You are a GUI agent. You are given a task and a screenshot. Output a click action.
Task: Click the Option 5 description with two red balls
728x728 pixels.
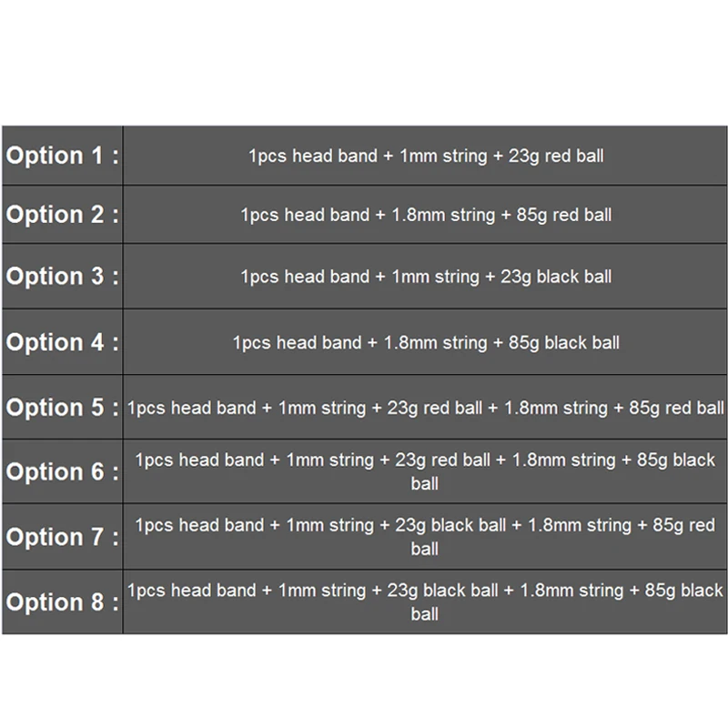click(x=426, y=408)
